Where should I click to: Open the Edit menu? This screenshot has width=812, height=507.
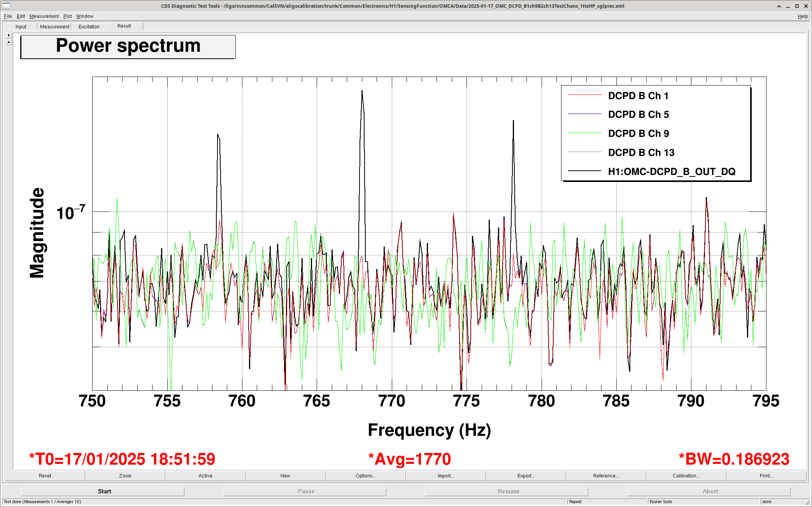coord(21,16)
